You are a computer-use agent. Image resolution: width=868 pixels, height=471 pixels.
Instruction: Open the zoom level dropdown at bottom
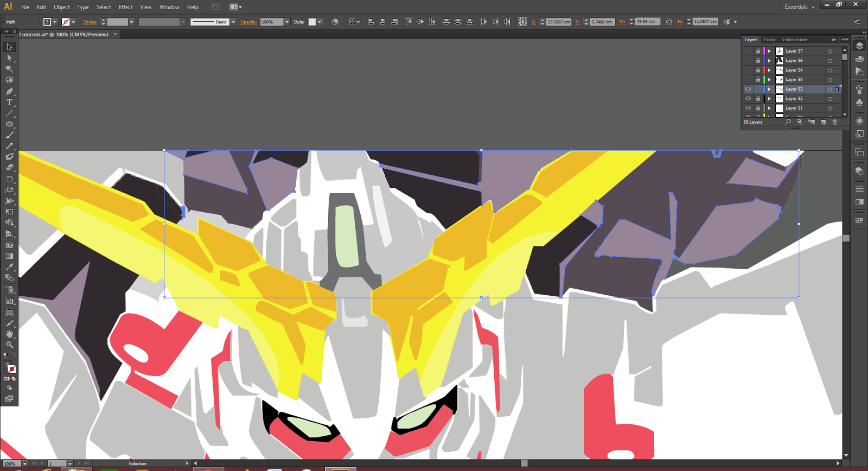(x=25, y=463)
